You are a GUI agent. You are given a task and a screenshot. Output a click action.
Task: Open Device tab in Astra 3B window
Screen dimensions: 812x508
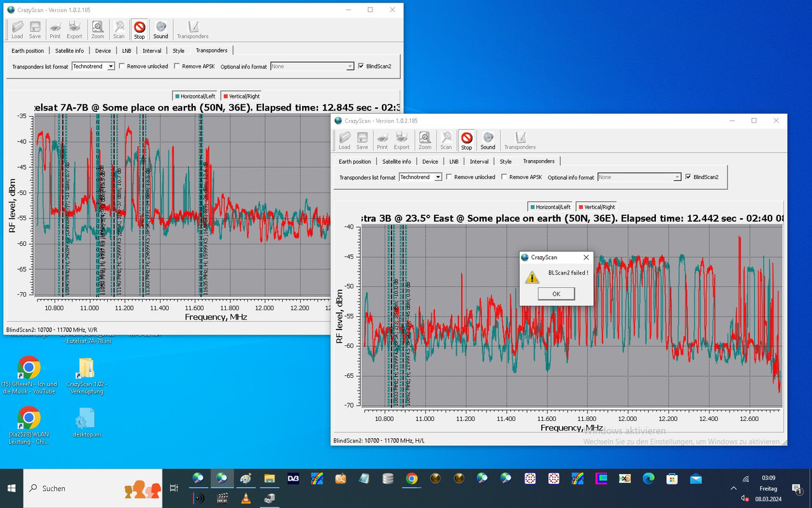click(430, 162)
